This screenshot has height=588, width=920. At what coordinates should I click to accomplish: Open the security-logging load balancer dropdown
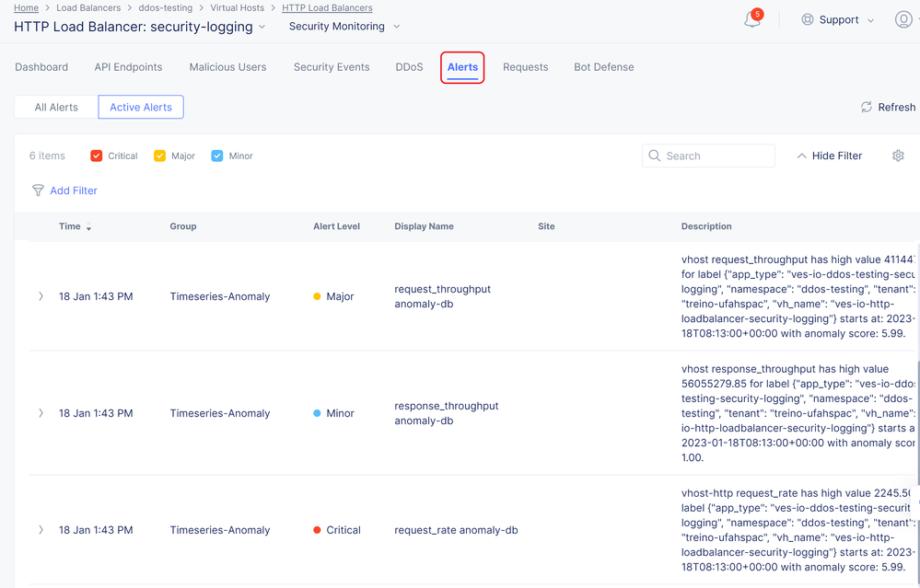[x=262, y=27]
